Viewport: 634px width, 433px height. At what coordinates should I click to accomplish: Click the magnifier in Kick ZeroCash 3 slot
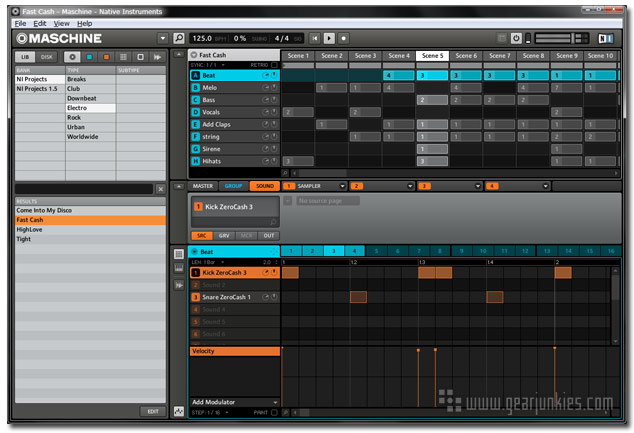(x=273, y=222)
